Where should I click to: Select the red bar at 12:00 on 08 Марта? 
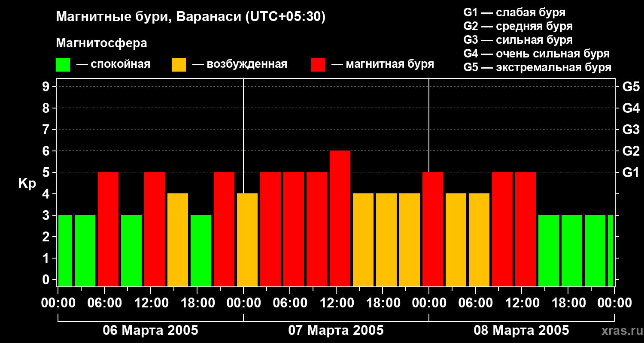526,229
